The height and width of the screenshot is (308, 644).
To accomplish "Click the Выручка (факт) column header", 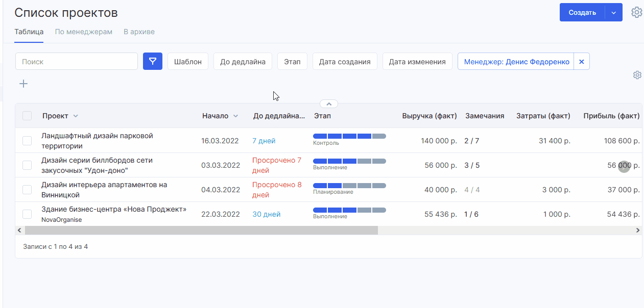I will point(430,116).
